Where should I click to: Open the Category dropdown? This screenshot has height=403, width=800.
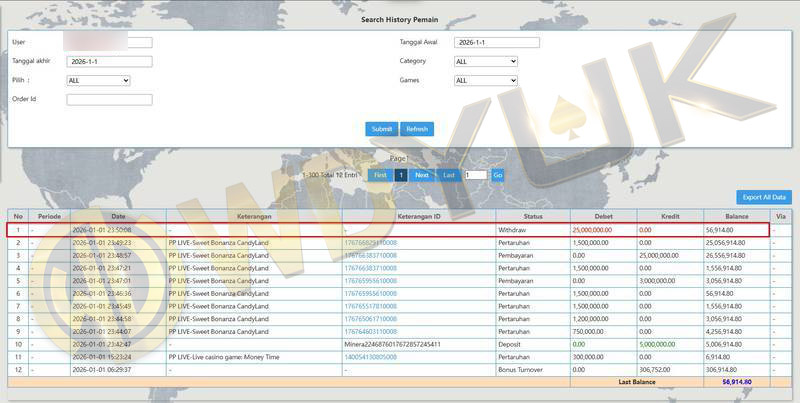tap(485, 61)
